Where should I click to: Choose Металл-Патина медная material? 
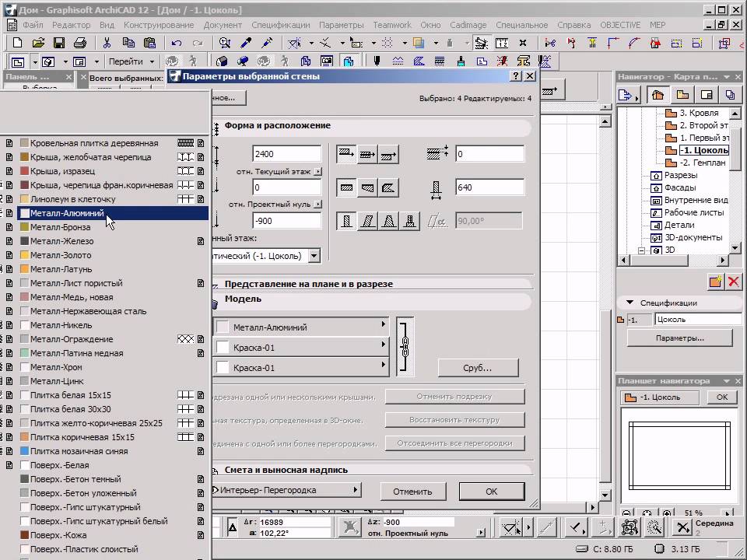[x=112, y=353]
